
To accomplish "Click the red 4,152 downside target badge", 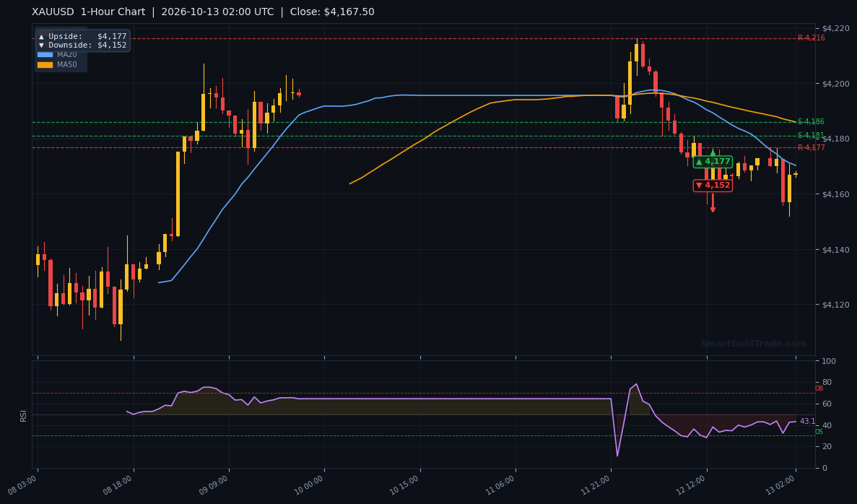I will [x=713, y=186].
